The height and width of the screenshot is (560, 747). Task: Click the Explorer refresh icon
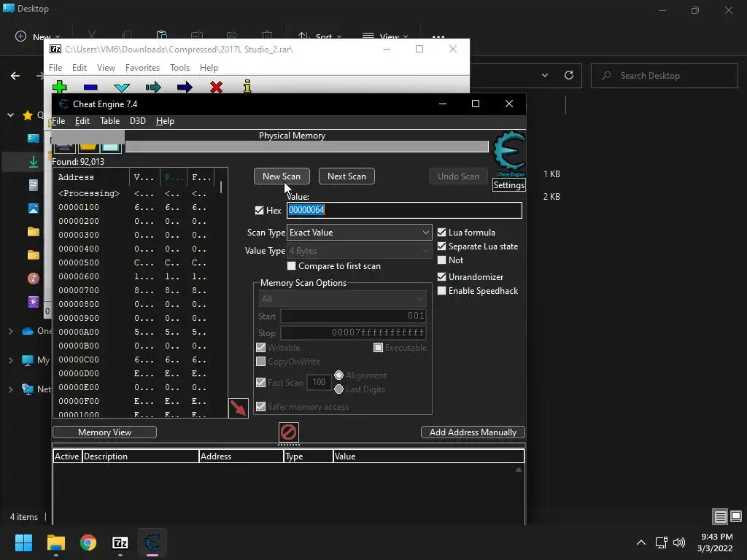[569, 75]
